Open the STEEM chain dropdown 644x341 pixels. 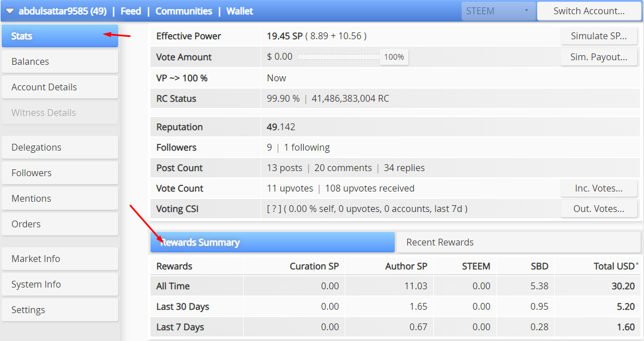click(x=498, y=11)
